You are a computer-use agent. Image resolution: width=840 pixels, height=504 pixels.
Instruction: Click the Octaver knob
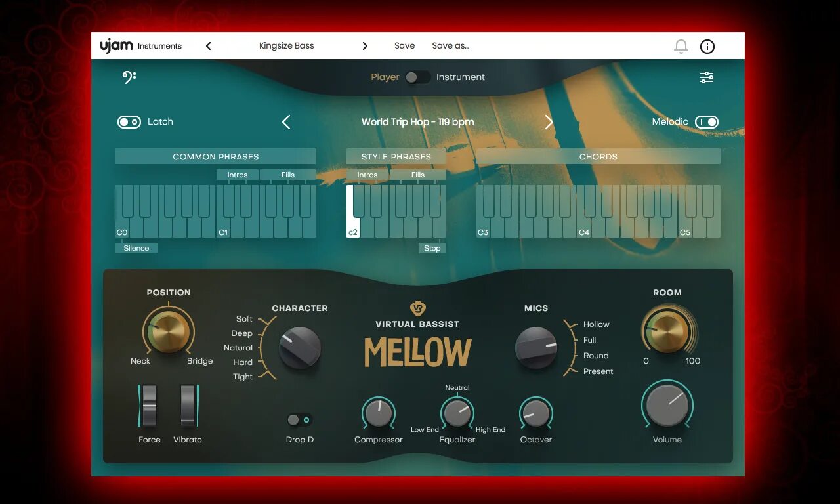[x=536, y=413]
